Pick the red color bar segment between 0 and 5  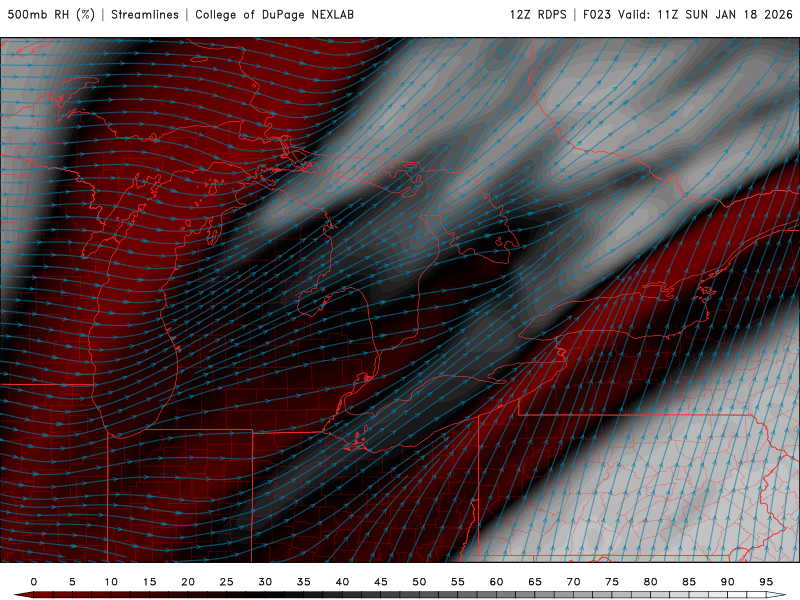(x=53, y=595)
